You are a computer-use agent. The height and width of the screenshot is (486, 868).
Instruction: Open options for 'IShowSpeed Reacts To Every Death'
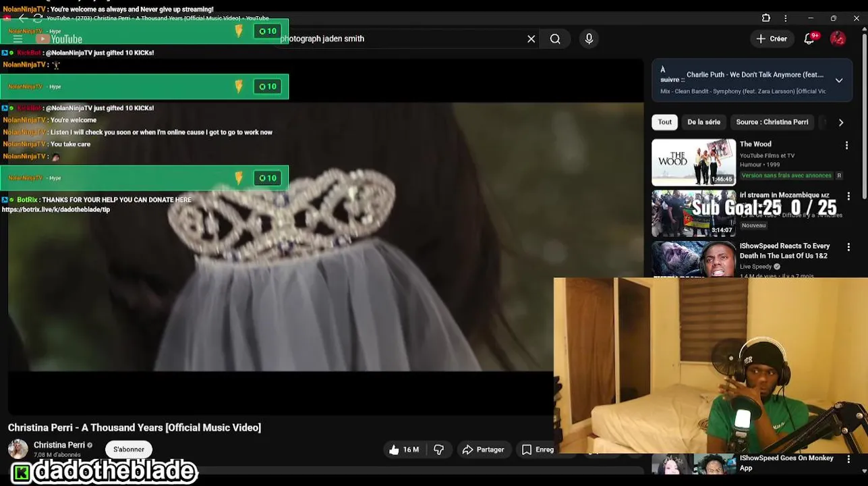click(x=848, y=248)
